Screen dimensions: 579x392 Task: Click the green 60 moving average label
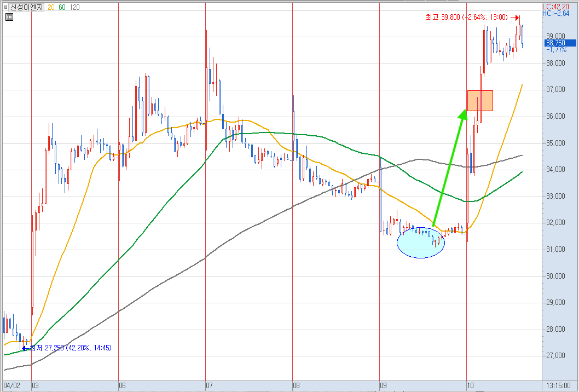pyautogui.click(x=62, y=7)
